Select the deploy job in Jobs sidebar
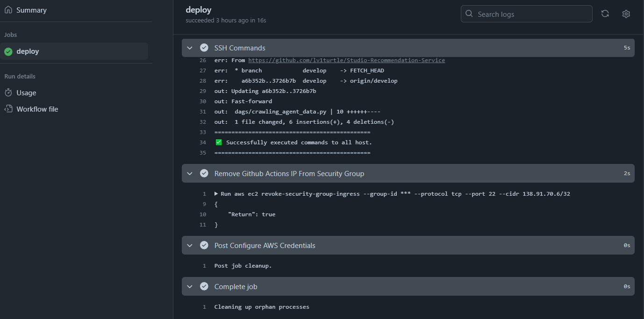The height and width of the screenshot is (319, 644). (x=28, y=51)
